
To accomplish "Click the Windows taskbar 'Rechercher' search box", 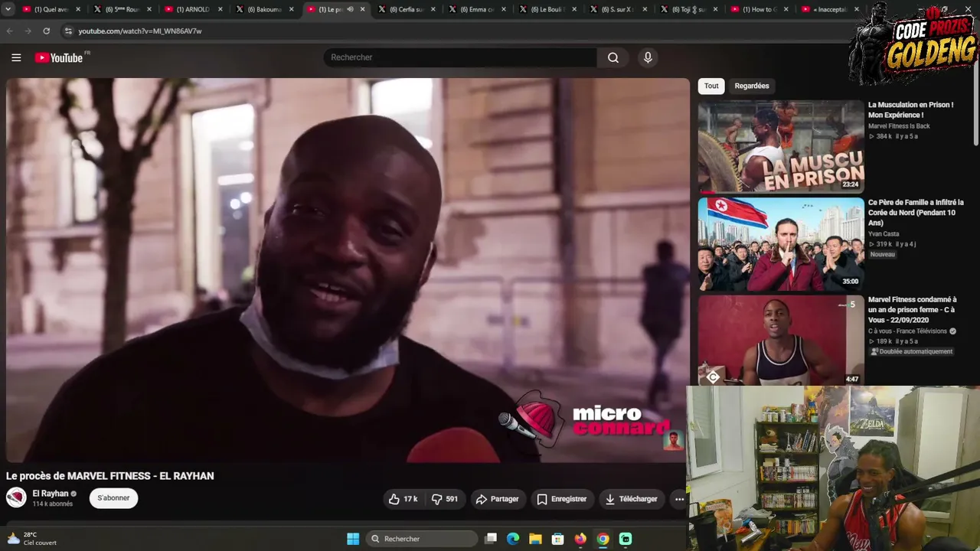I will click(422, 539).
